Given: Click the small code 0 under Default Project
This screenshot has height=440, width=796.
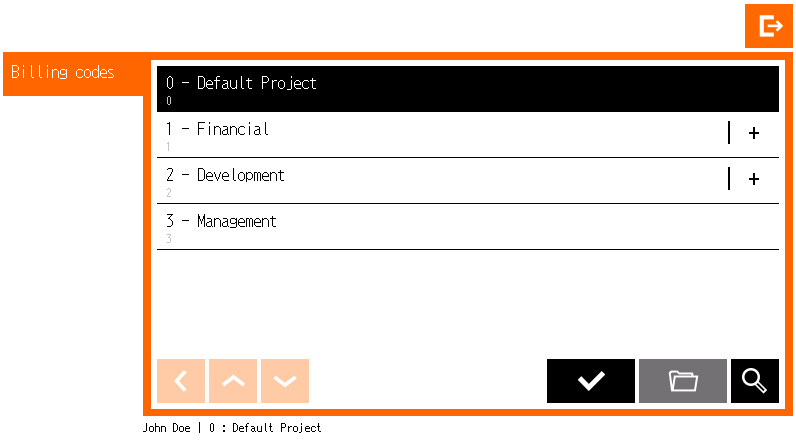Looking at the screenshot, I should (x=169, y=101).
